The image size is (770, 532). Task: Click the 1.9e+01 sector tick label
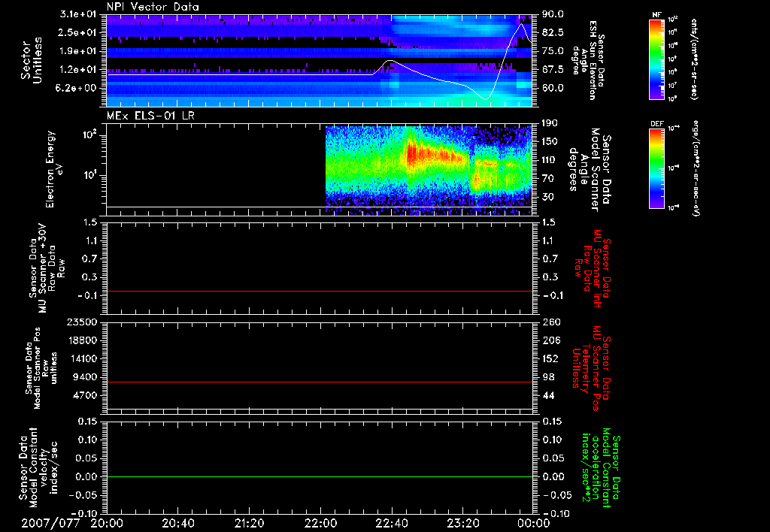[79, 51]
